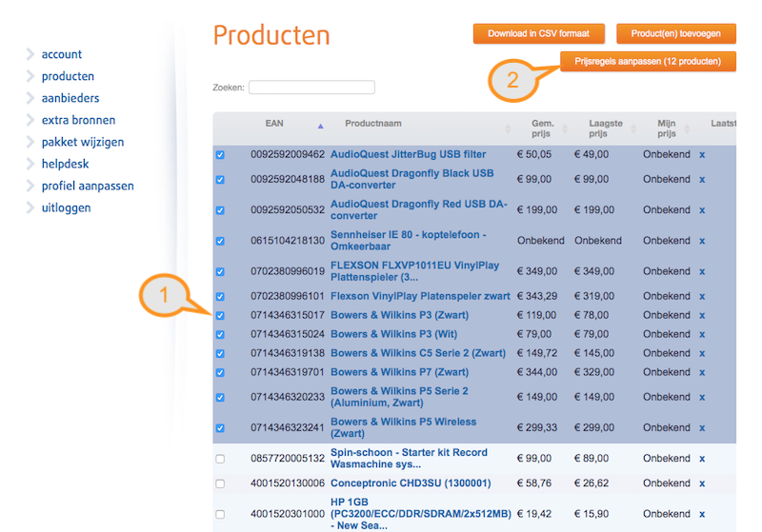
Task: Remove Sennheiser IE 80 product using x
Action: tap(702, 241)
